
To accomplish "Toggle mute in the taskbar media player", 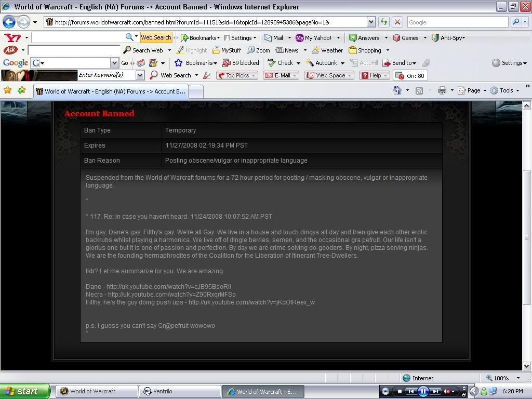I will [x=447, y=392].
